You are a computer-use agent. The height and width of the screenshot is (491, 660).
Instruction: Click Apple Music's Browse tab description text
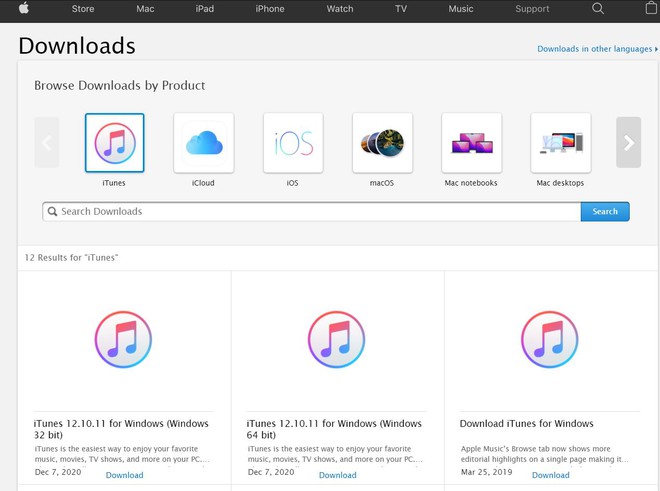(545, 454)
